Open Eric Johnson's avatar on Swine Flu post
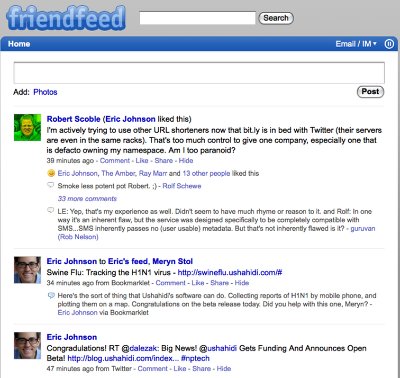The height and width of the screenshot is (378, 400). 27,270
